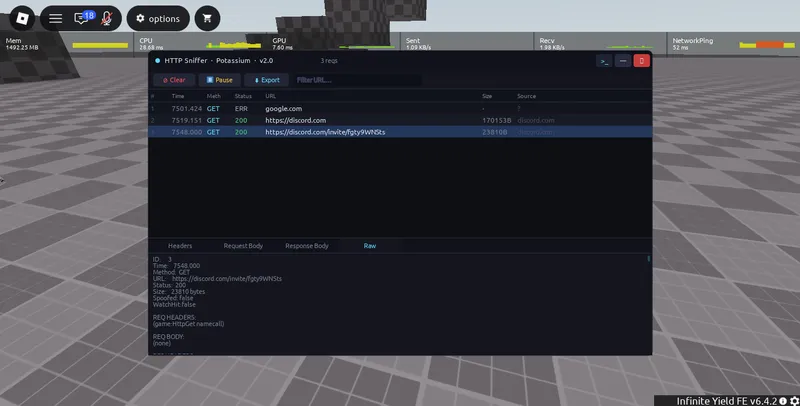Image resolution: width=800 pixels, height=406 pixels.
Task: Click the Infinite Yield FE v6.4.2 label
Action: click(727, 401)
